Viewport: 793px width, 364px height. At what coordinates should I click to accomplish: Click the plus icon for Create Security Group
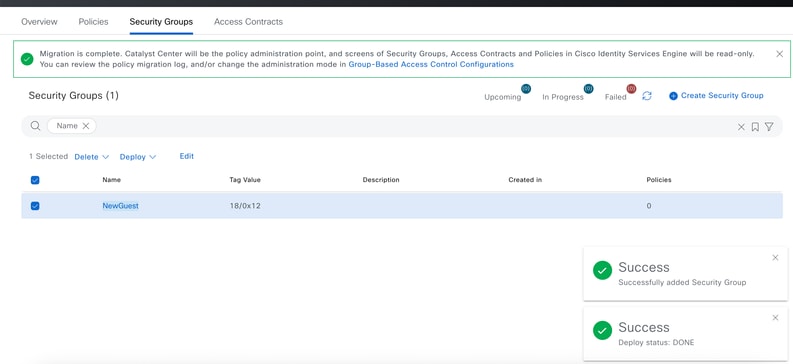click(673, 96)
